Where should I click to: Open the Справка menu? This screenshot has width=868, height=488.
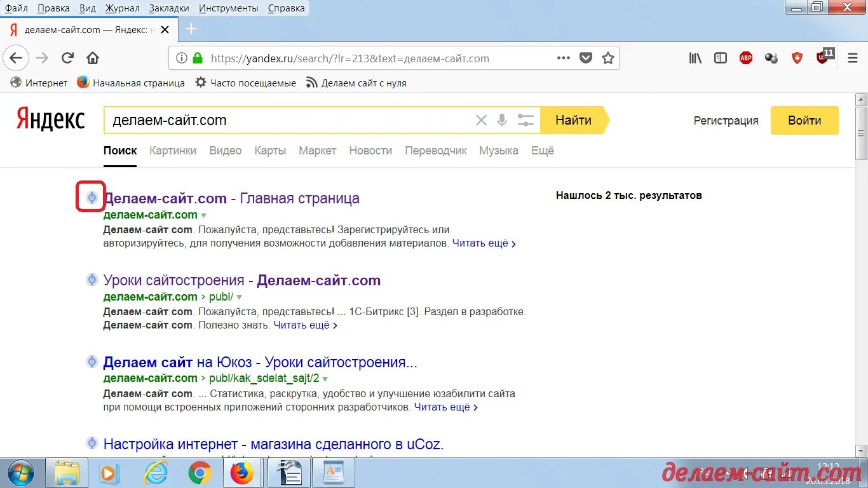286,8
